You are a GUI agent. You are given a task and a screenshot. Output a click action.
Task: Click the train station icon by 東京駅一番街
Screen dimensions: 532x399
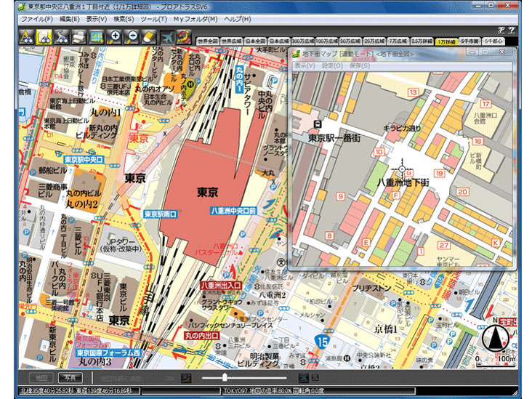318,124
